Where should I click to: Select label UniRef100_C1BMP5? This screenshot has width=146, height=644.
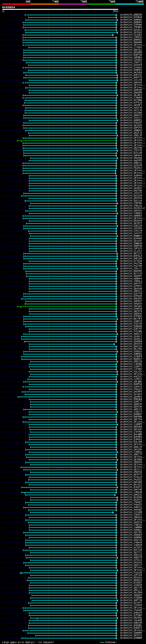(x=131, y=424)
